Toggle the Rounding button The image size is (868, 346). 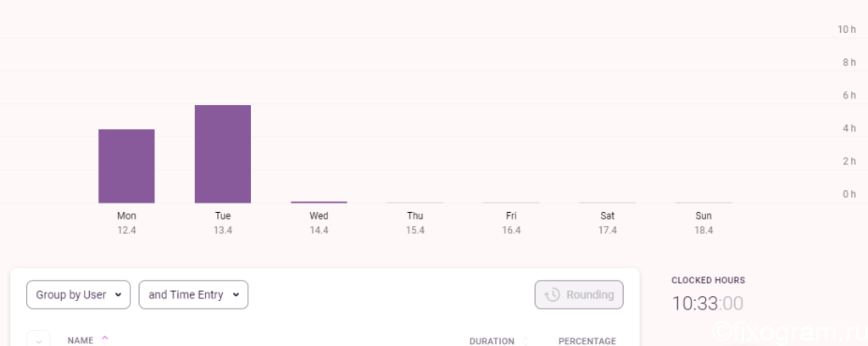[579, 294]
